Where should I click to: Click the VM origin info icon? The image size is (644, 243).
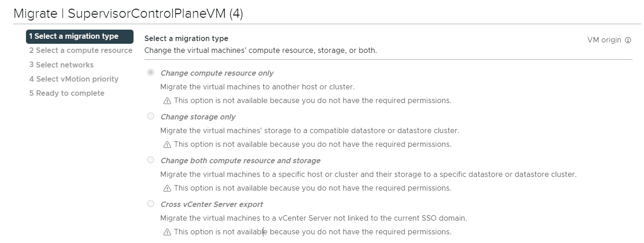[628, 40]
